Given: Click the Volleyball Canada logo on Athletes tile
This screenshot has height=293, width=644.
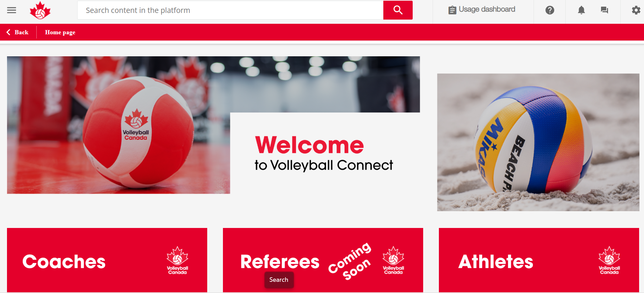Looking at the screenshot, I should [609, 260].
